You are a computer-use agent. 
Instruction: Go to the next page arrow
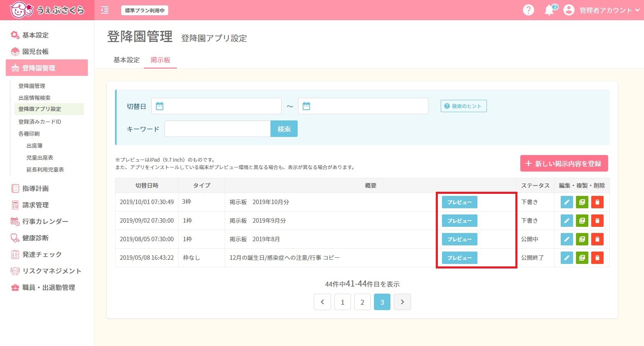click(x=402, y=302)
